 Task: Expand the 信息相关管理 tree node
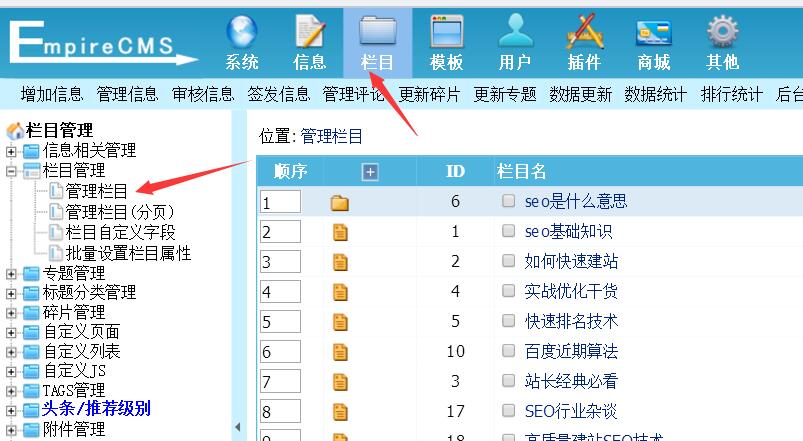11,152
